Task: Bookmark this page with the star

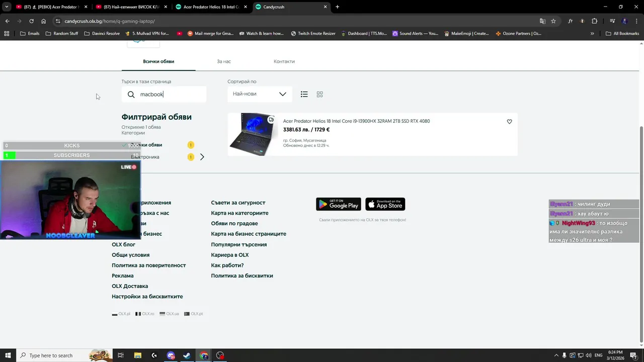Action: click(553, 21)
